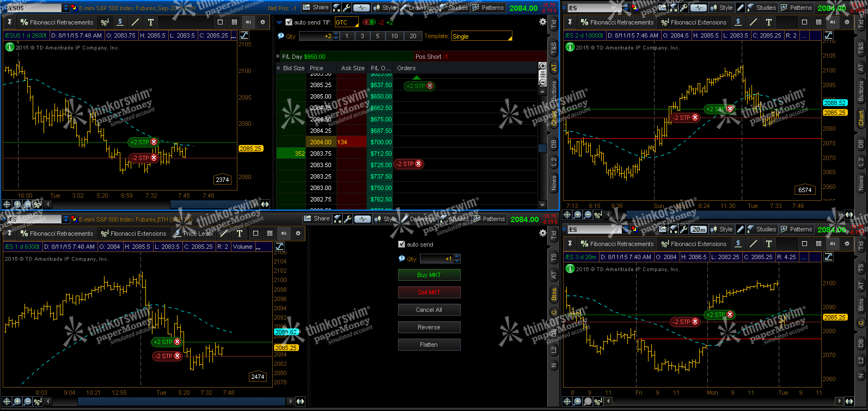
Task: Remove +2 STP order bubble on top-left chart
Action: (154, 142)
